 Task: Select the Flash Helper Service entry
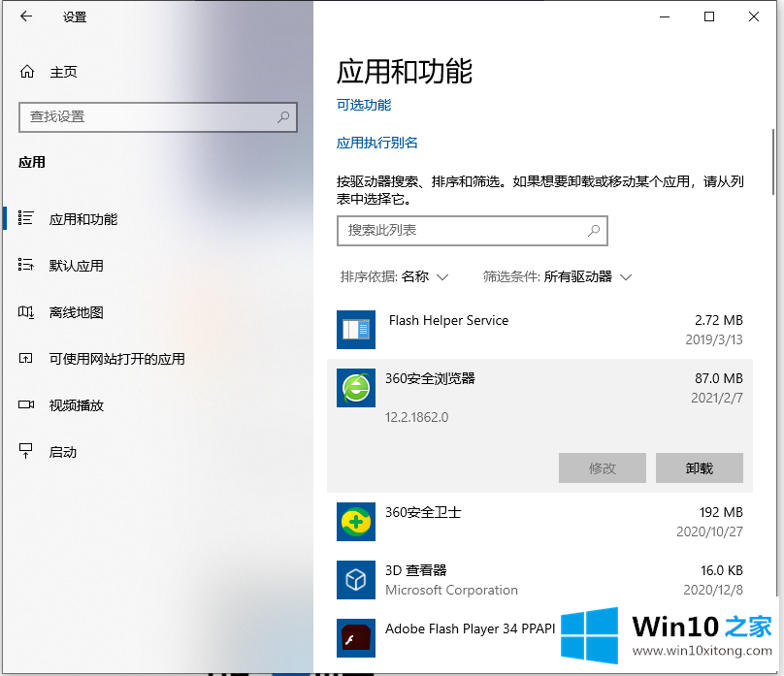click(539, 330)
